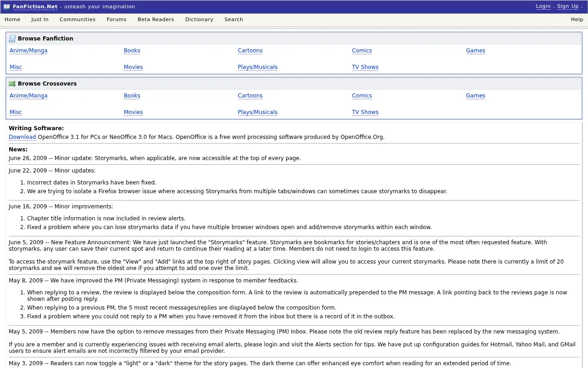Click the 'Writing Software:' heading text
Screen dimensions: 588x368
click(x=36, y=128)
